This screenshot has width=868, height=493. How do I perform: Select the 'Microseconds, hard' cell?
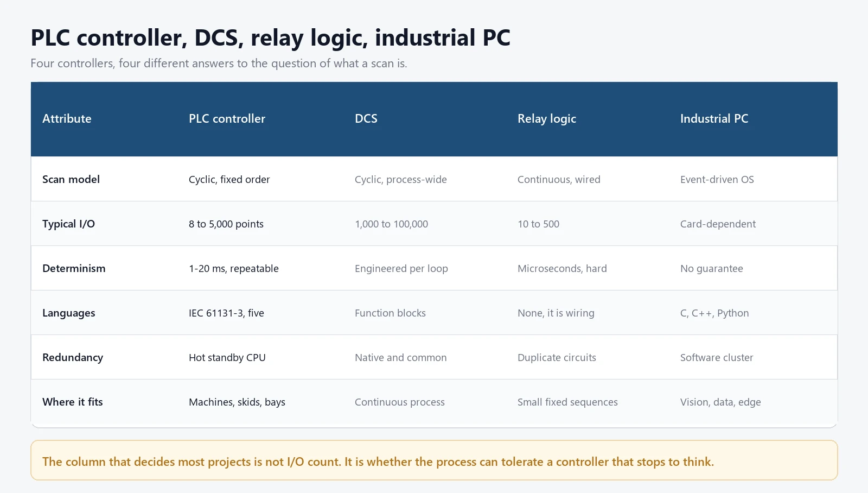click(562, 268)
